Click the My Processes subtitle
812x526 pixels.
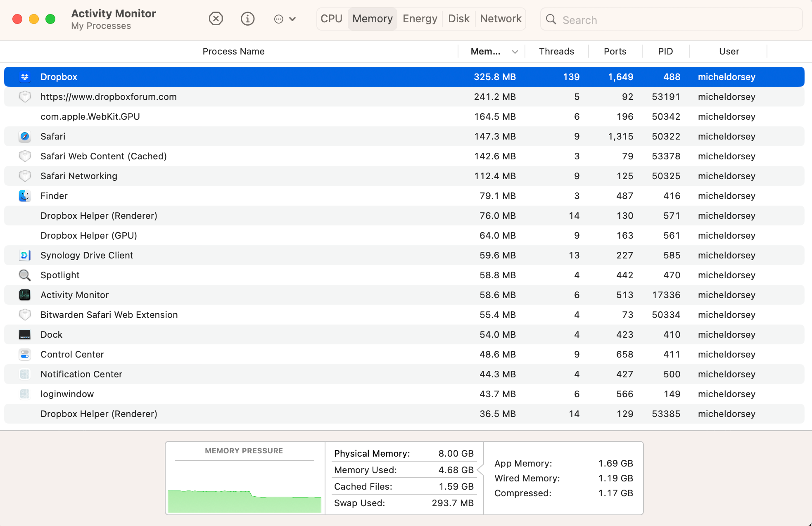(101, 26)
